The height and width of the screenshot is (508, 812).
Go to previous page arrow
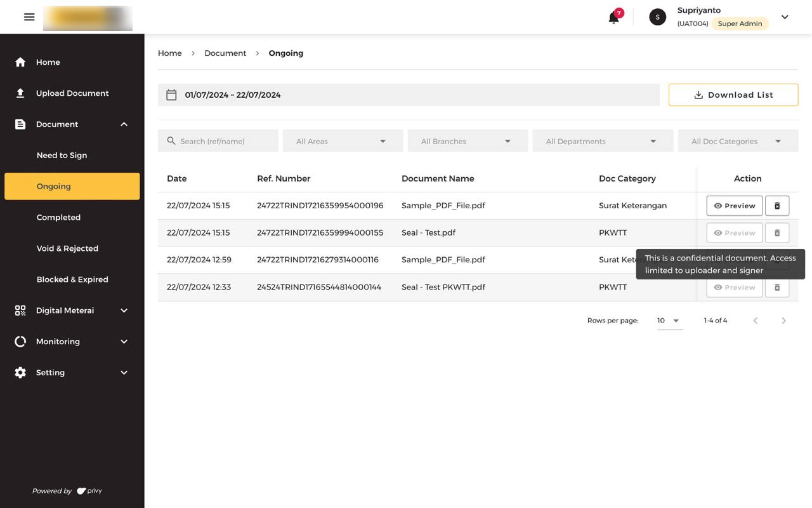tap(756, 321)
